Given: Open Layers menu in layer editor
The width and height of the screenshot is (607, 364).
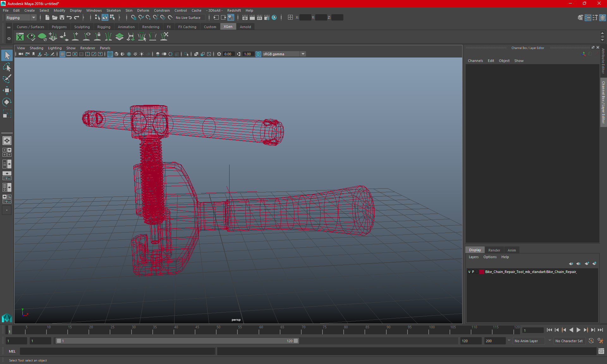Looking at the screenshot, I should click(474, 257).
